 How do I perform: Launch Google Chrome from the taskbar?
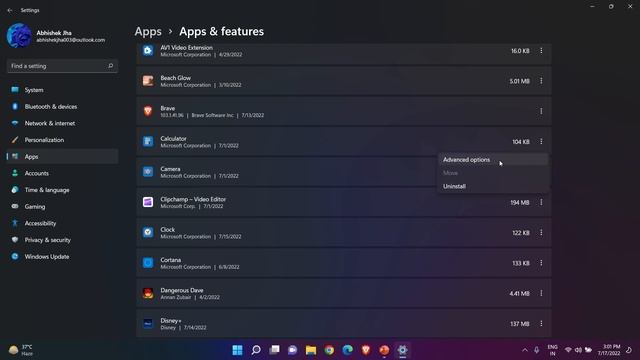329,350
